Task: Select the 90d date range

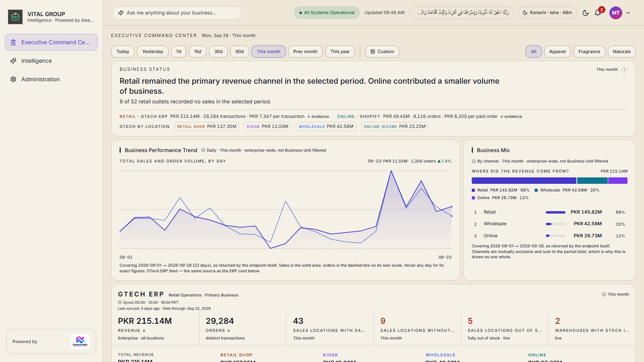Action: tap(240, 51)
